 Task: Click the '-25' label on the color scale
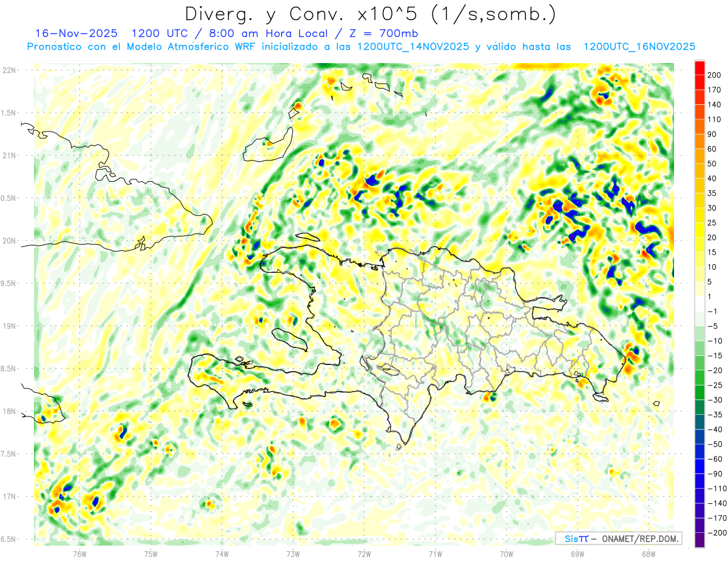[715, 385]
